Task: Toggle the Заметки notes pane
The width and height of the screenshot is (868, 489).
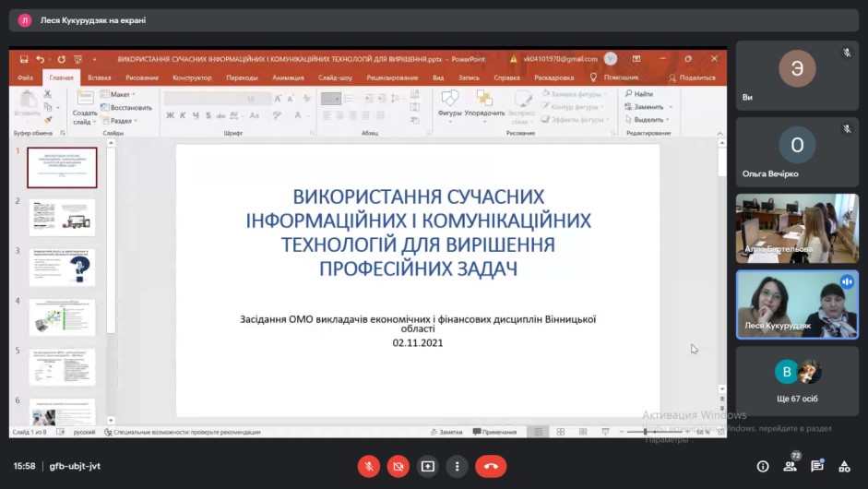Action: coord(446,432)
